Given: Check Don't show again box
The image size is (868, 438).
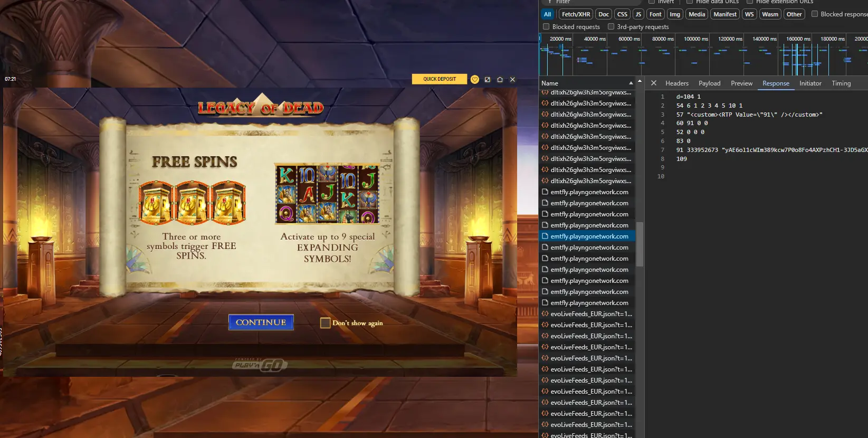Looking at the screenshot, I should click(326, 322).
